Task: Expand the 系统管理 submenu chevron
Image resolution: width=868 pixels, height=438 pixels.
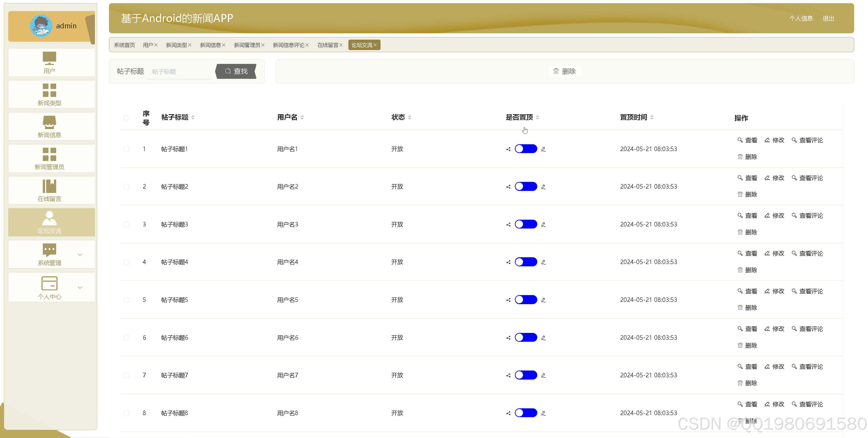Action: (x=80, y=255)
